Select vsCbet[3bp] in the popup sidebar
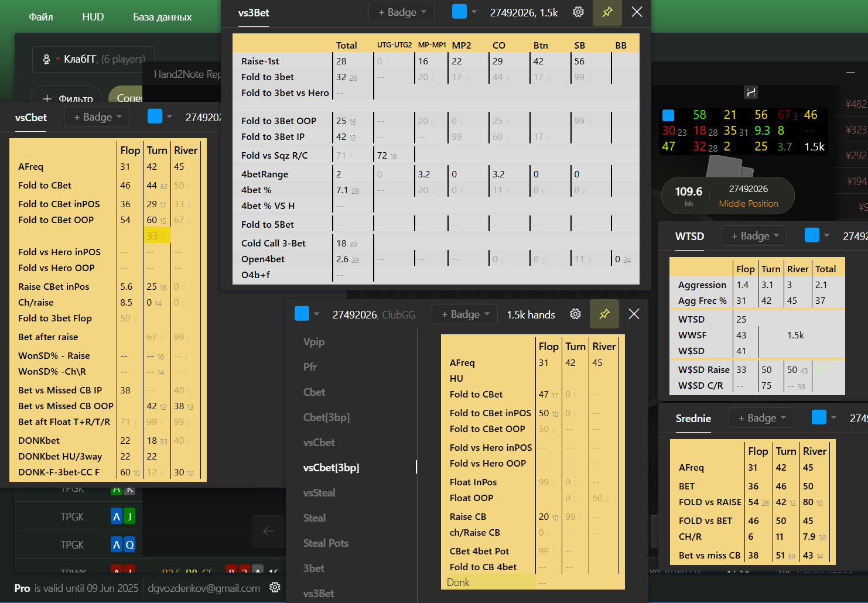This screenshot has height=603, width=868. [x=331, y=468]
